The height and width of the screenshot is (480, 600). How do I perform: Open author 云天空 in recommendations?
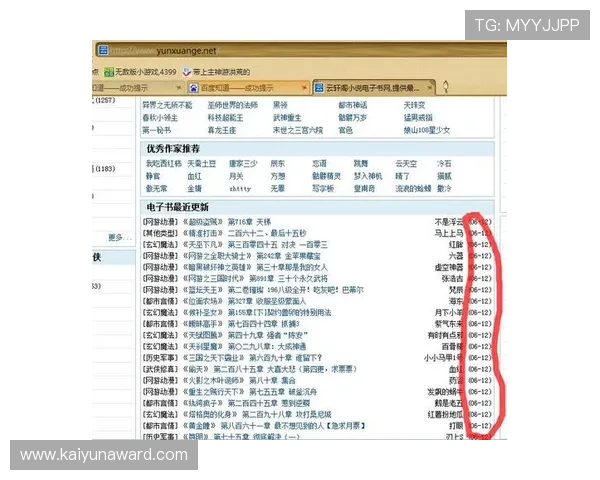click(406, 164)
